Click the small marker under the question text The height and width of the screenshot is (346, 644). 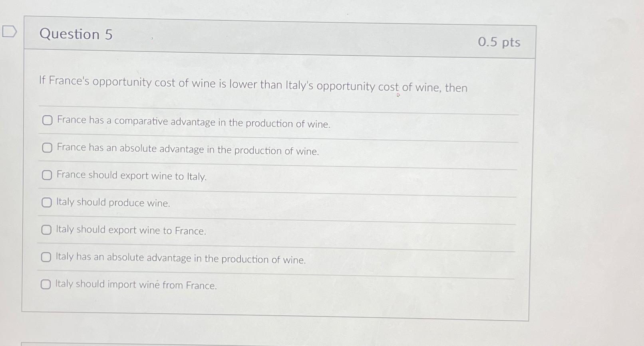click(x=398, y=95)
